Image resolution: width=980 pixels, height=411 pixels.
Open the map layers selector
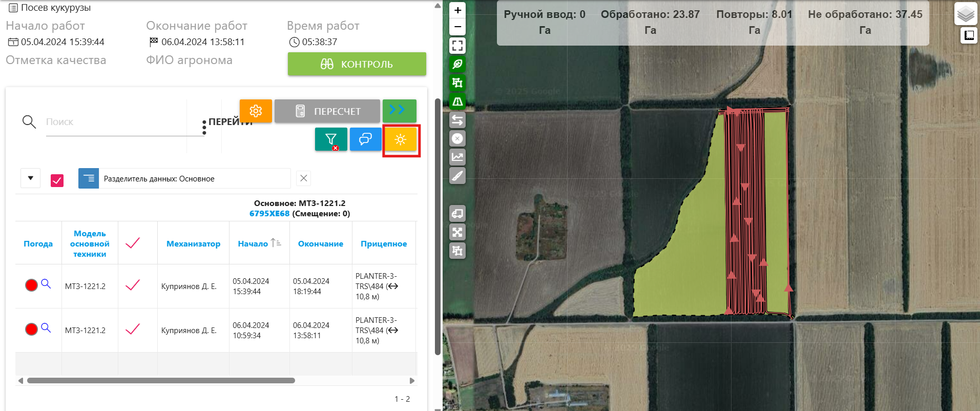[x=965, y=14]
